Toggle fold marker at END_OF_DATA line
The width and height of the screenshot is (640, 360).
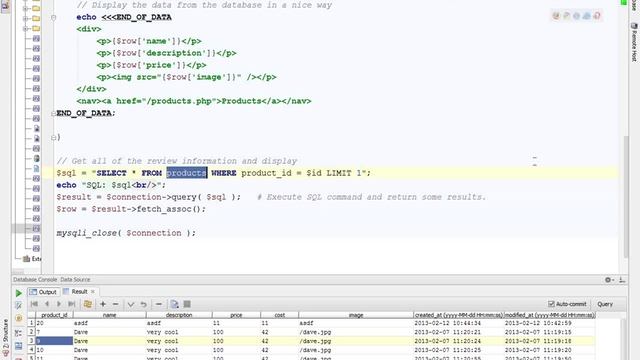(x=53, y=113)
